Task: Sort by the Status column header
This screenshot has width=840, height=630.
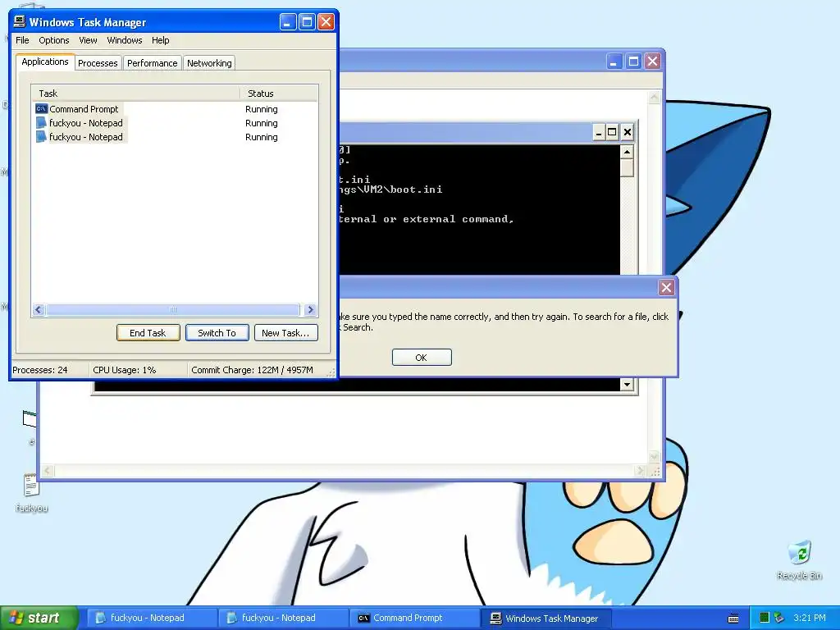Action: [279, 94]
